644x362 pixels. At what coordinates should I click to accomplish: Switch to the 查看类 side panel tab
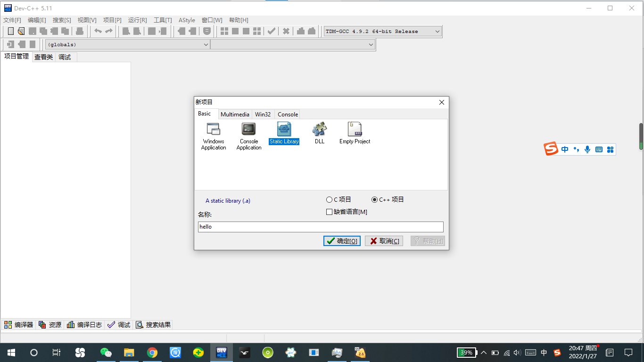pos(43,57)
